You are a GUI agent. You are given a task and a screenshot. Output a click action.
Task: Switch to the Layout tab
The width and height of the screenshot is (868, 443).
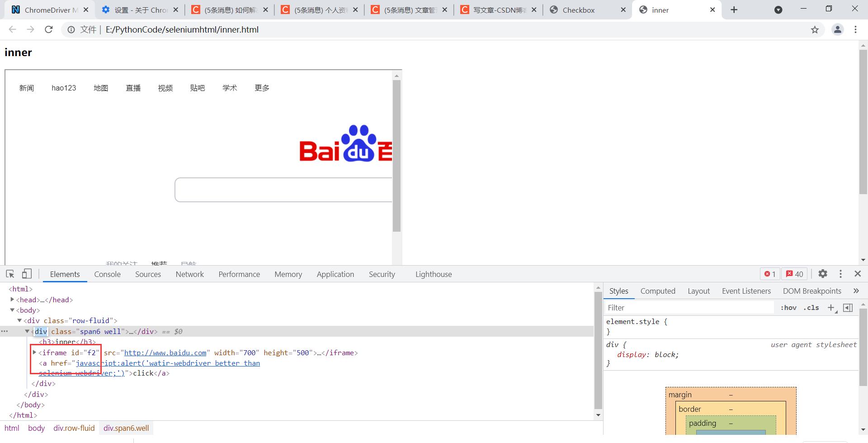[698, 291]
